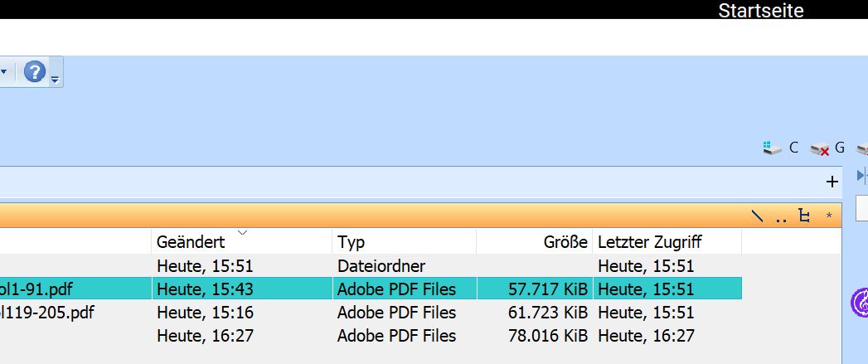The height and width of the screenshot is (364, 868).
Task: Open the toolbar overflow options arrow
Action: pyautogui.click(x=55, y=80)
